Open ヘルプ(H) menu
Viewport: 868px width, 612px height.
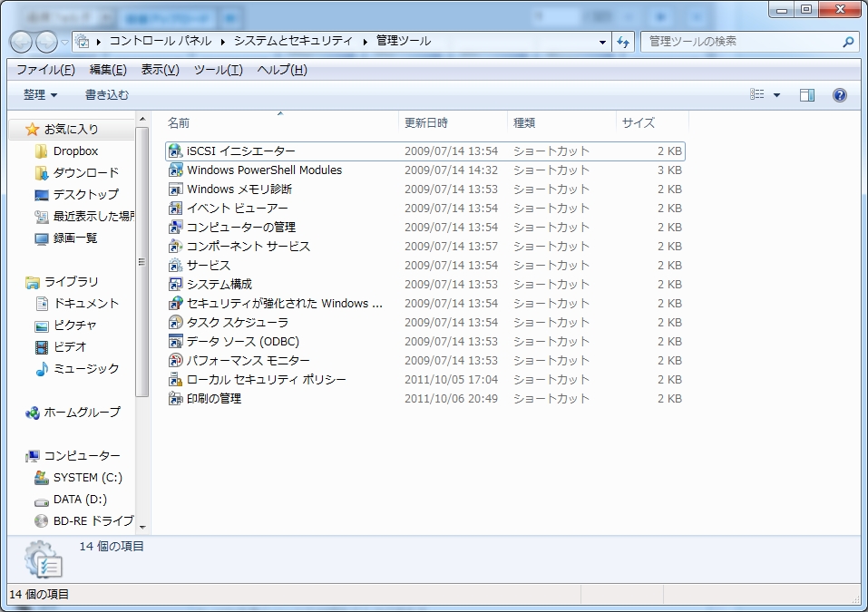pyautogui.click(x=282, y=70)
